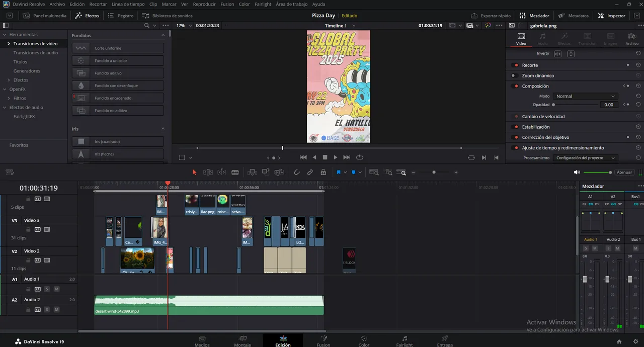Screen dimensions: 644x347
Task: Click the full extent zoom icon
Action: point(374,172)
